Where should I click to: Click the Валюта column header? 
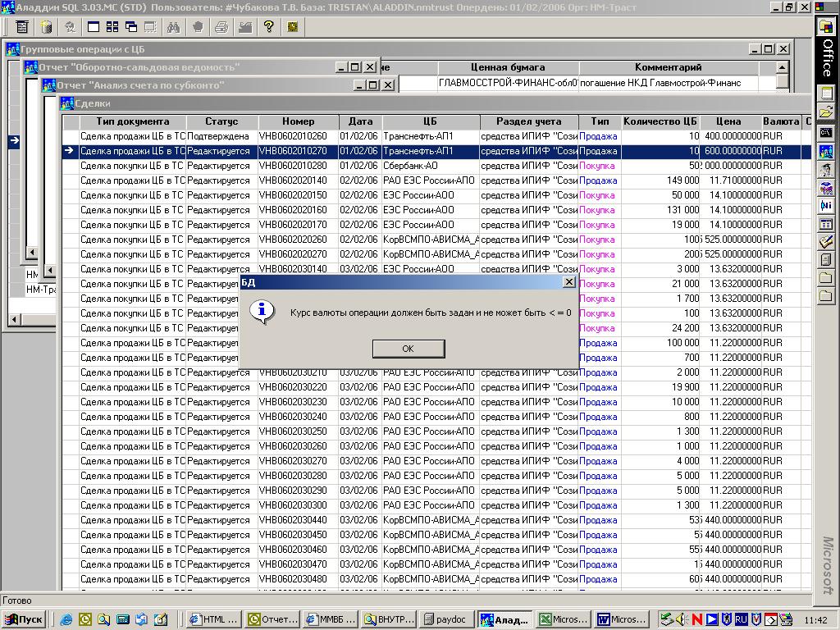pos(781,121)
